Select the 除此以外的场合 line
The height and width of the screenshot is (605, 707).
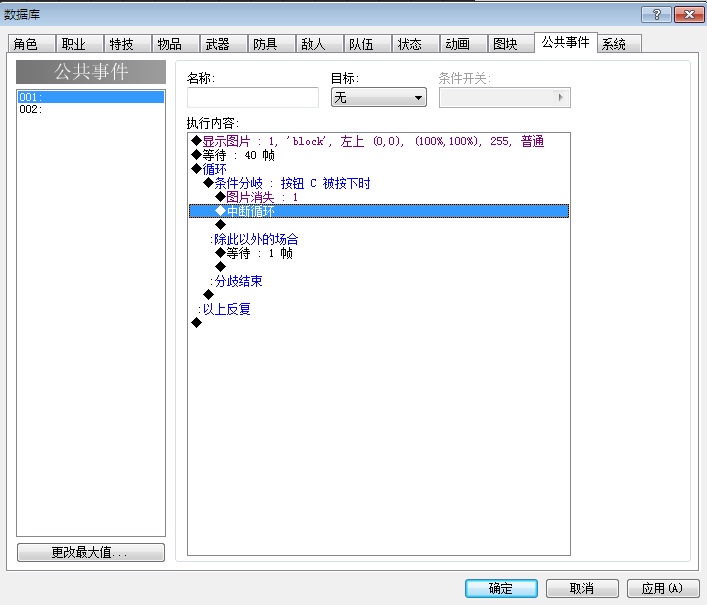click(379, 239)
